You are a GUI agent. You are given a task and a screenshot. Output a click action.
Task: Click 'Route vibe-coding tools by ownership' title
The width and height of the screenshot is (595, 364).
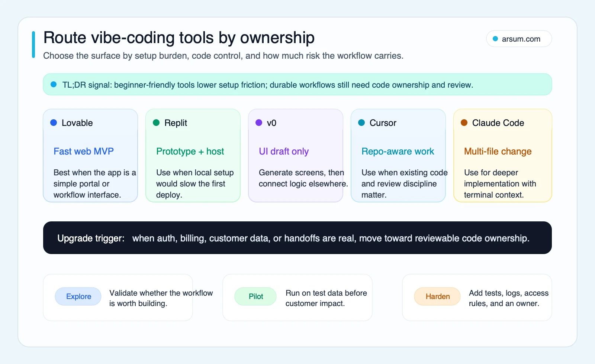point(179,38)
